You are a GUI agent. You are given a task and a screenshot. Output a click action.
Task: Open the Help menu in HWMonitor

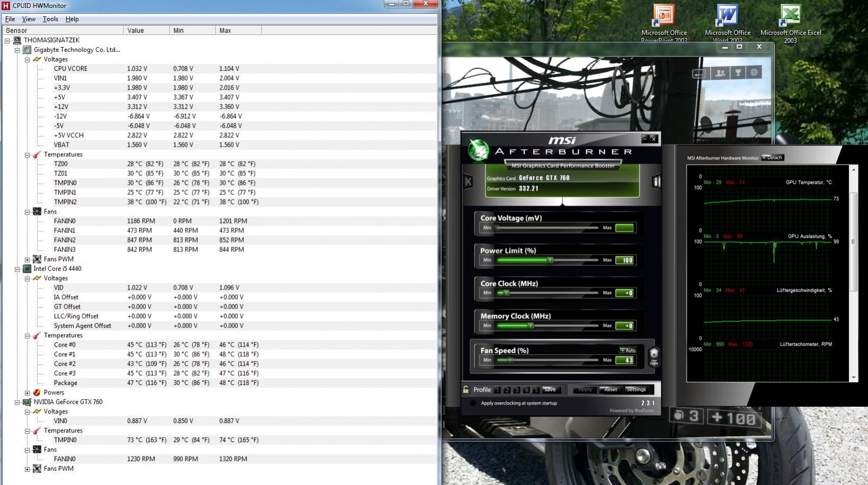72,19
